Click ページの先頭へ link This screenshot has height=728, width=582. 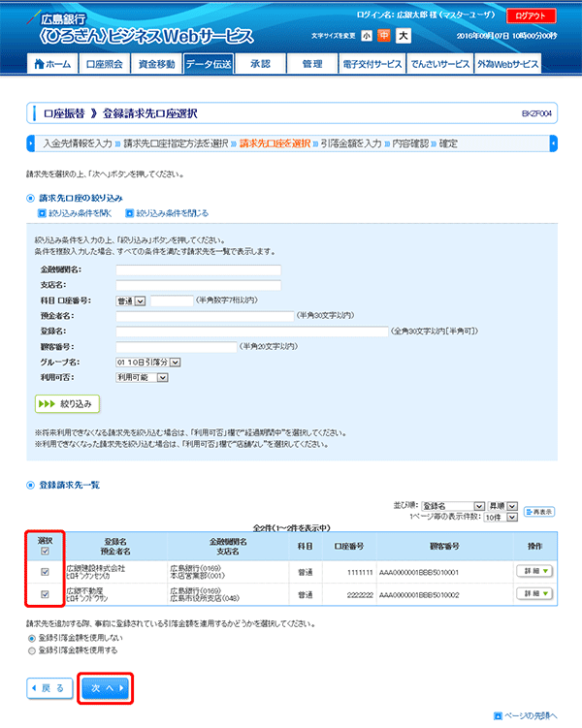click(526, 716)
